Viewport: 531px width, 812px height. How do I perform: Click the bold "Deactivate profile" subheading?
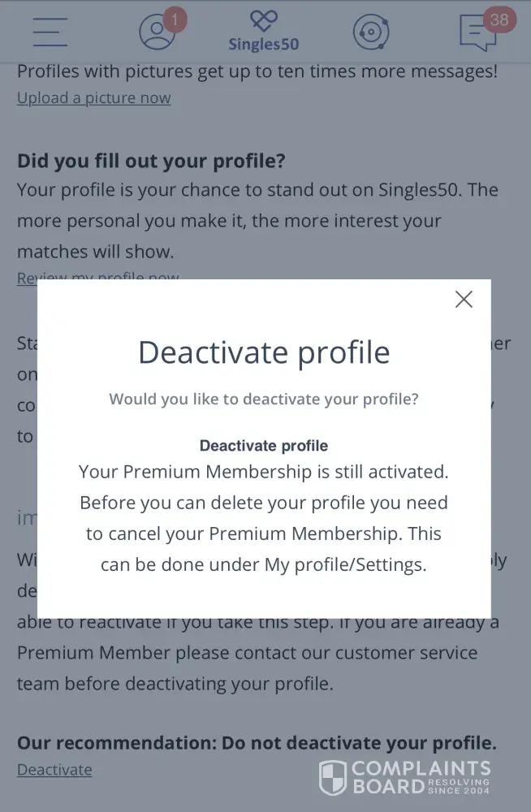point(264,446)
